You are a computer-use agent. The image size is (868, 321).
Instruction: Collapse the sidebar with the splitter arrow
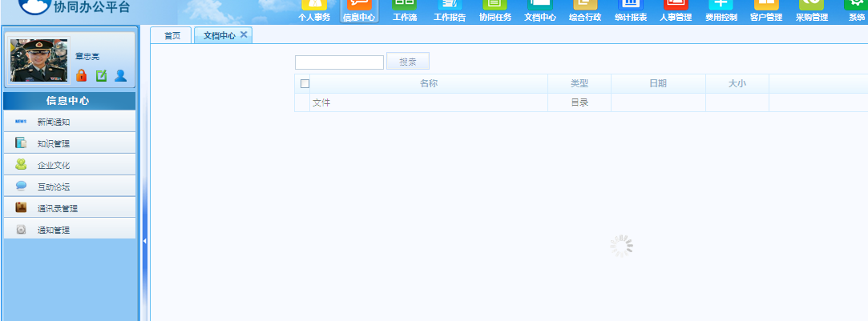point(144,241)
